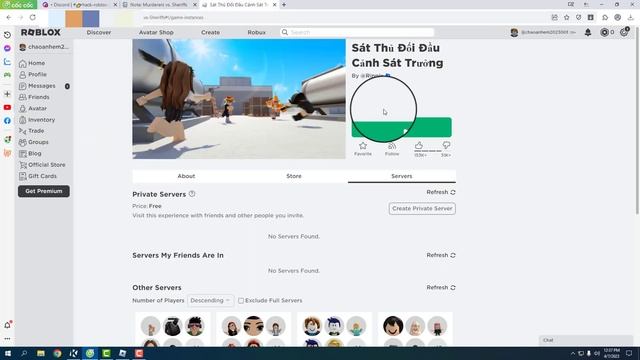Click the notifications bell in Roblox header
Screen dimensions: 640x360
click(588, 32)
